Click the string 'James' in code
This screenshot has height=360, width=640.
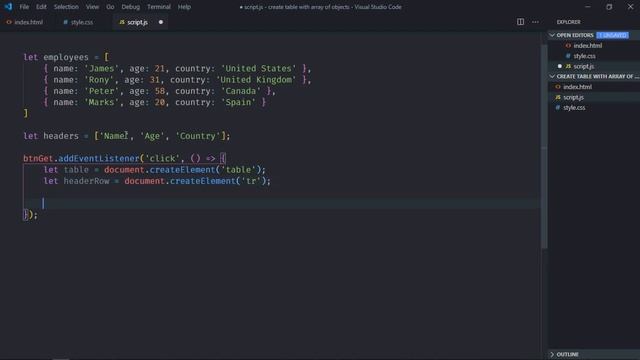[x=101, y=69]
